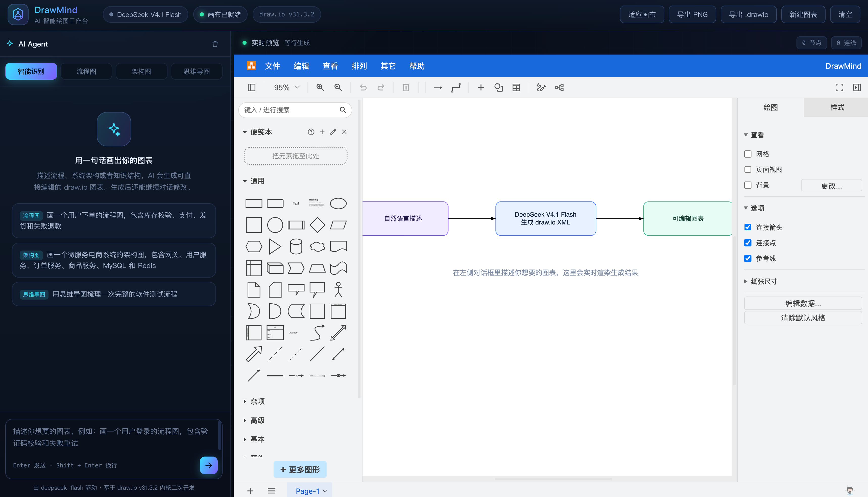This screenshot has width=868, height=497.
Task: Click the layout tree icon in toolbar
Action: point(559,87)
